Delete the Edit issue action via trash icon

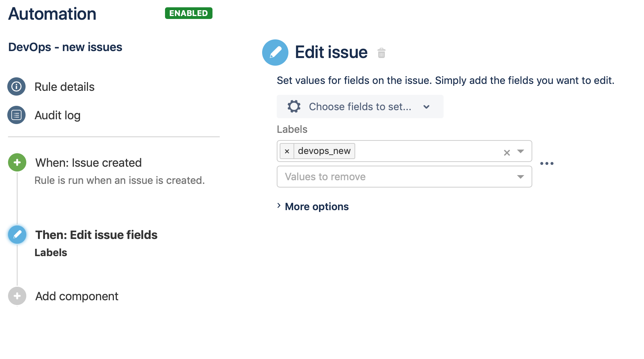(381, 53)
